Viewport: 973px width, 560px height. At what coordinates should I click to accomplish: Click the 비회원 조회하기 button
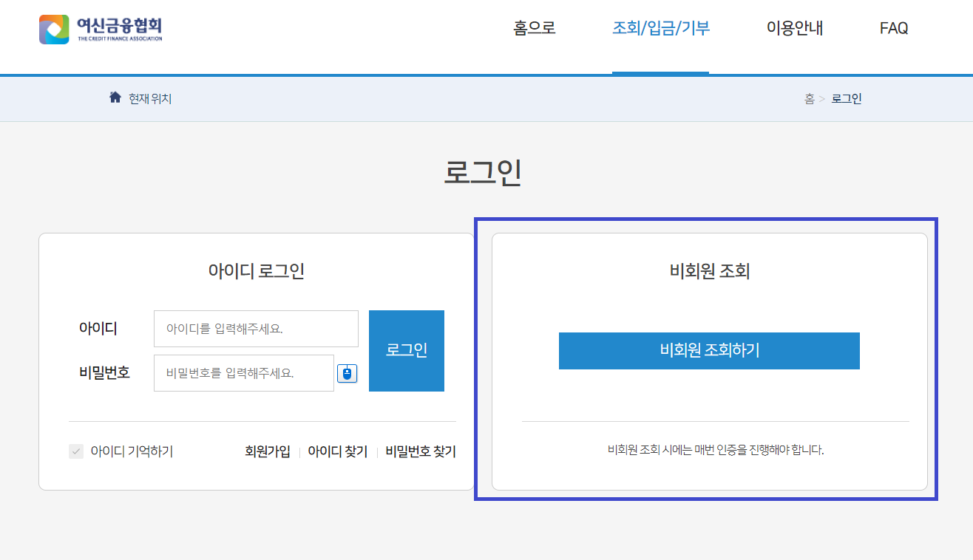pyautogui.click(x=709, y=351)
